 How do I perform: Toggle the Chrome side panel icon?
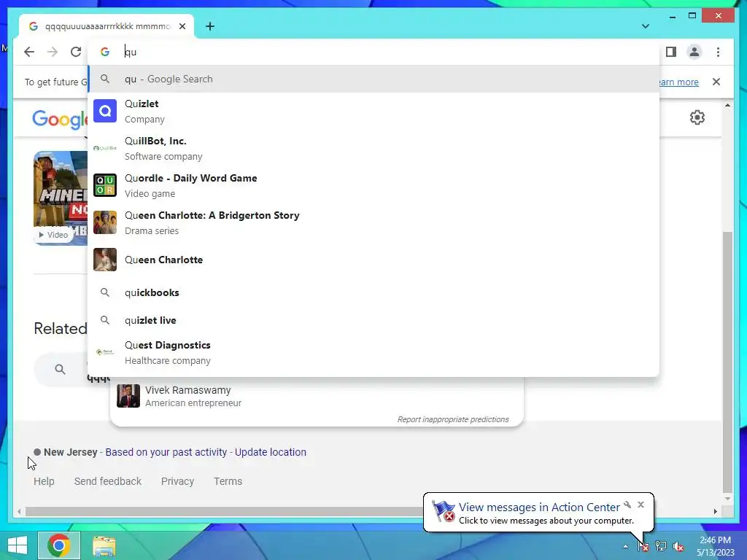tap(671, 52)
